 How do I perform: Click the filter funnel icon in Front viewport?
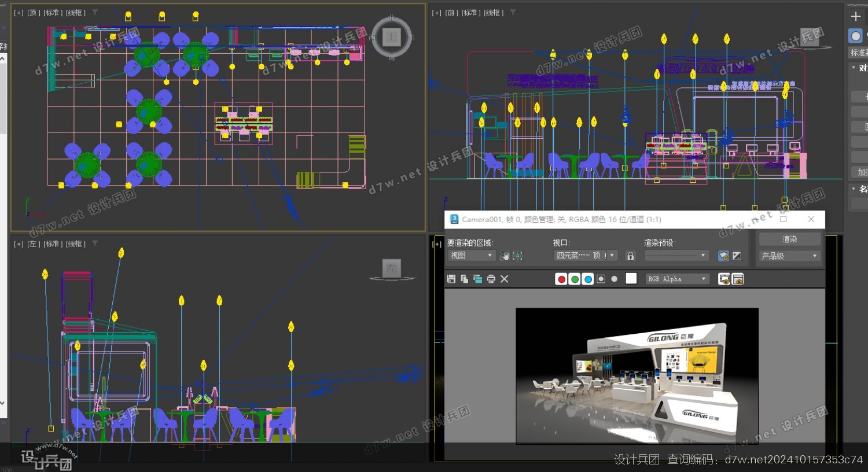[513, 12]
